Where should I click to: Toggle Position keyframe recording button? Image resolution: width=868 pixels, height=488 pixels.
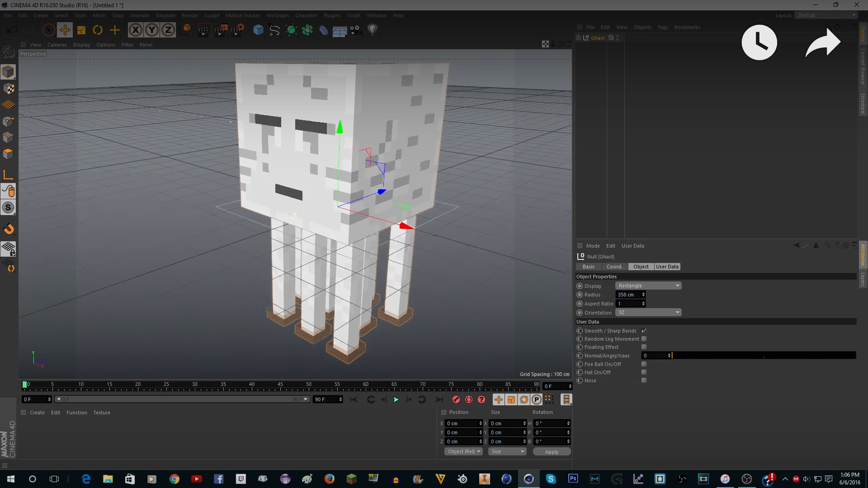point(498,399)
